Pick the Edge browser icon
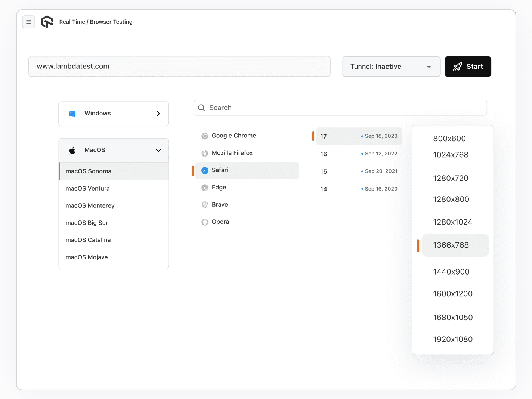Viewport: 532px width, 399px height. 205,188
